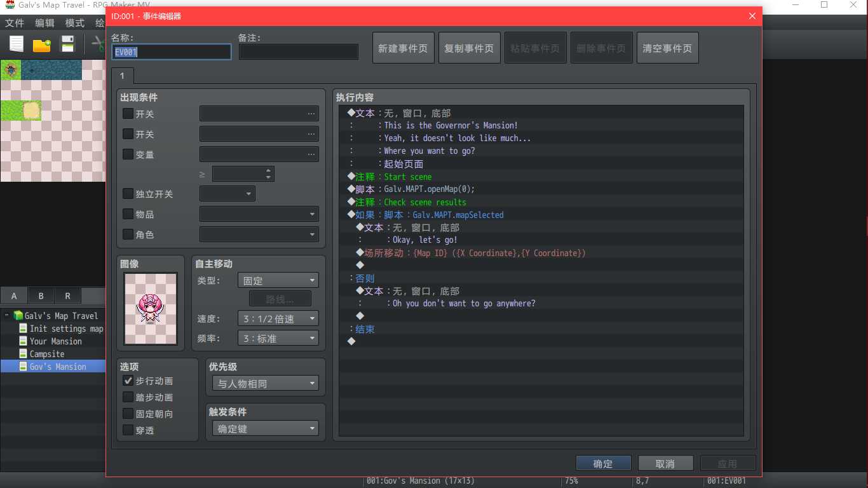Enable the first 开关 condition checkbox
This screenshot has width=868, height=488.
point(128,114)
